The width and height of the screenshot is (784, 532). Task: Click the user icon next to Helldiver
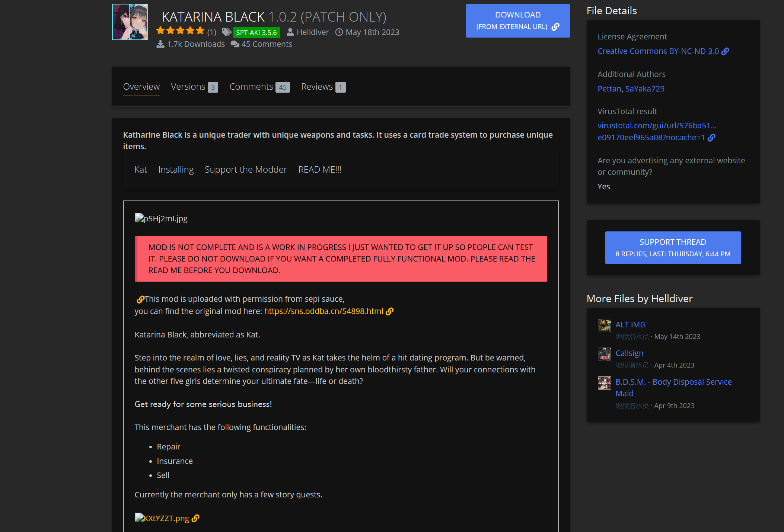(290, 32)
